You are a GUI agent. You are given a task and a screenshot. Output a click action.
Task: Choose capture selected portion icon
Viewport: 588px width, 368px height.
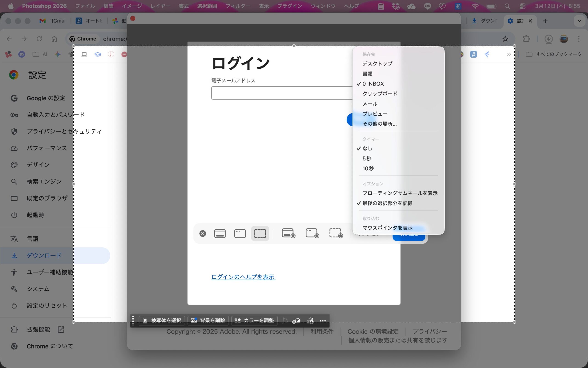[260, 233]
